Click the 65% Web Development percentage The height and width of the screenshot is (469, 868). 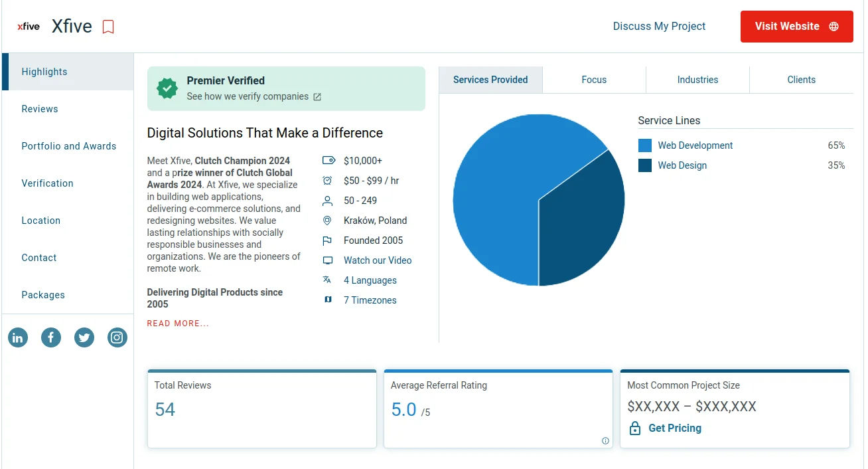click(836, 145)
